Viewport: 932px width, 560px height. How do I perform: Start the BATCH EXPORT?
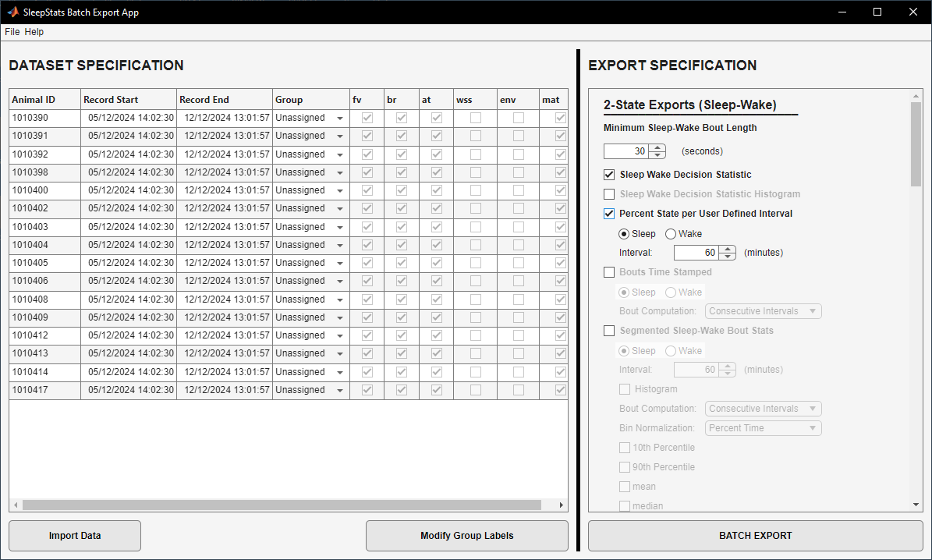pyautogui.click(x=756, y=536)
